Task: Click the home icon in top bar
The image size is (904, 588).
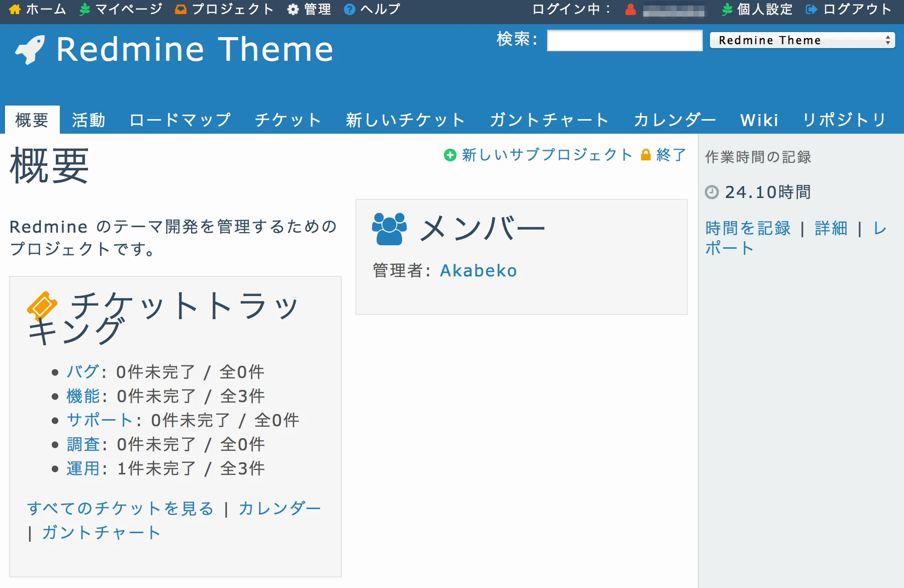Action: pos(15,10)
